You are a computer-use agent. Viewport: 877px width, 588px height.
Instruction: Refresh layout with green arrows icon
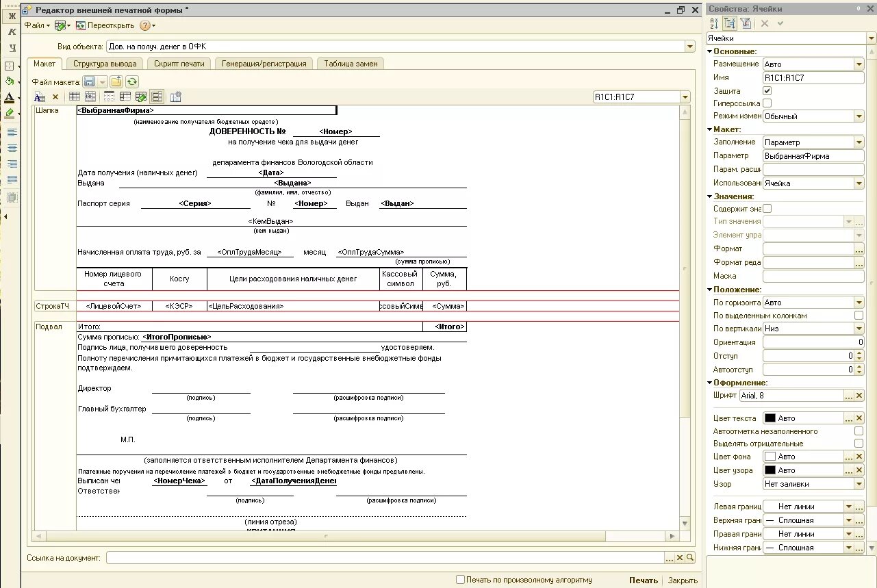tap(131, 81)
